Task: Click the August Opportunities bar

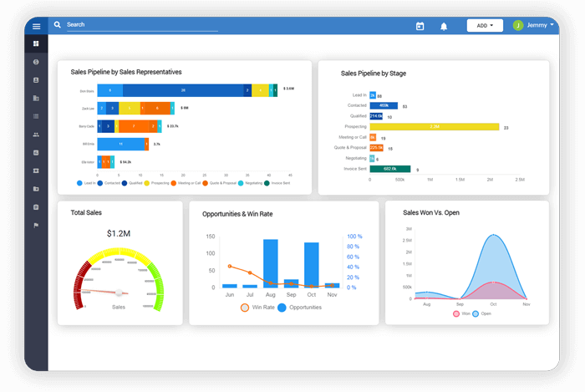Action: coord(270,263)
